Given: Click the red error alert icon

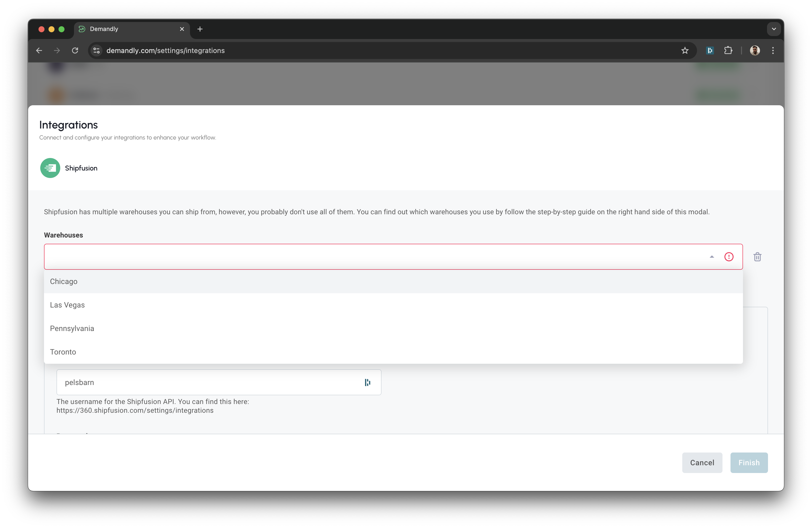Looking at the screenshot, I should (x=729, y=257).
